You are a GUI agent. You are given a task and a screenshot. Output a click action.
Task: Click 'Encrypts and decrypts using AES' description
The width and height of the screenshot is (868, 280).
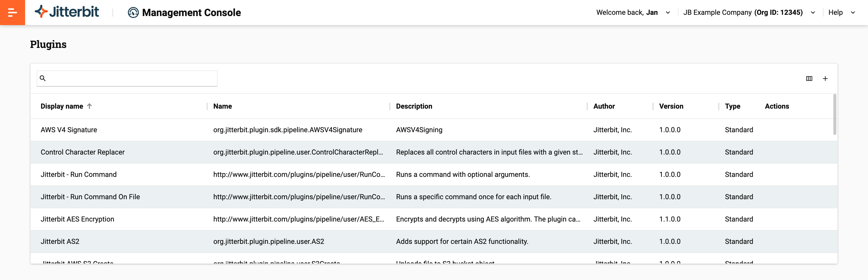pyautogui.click(x=488, y=219)
